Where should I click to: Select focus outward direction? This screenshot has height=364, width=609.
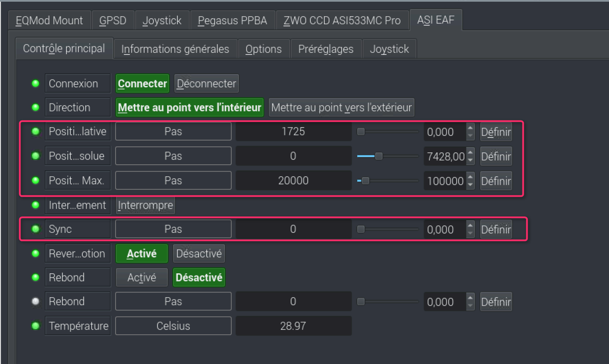[341, 107]
